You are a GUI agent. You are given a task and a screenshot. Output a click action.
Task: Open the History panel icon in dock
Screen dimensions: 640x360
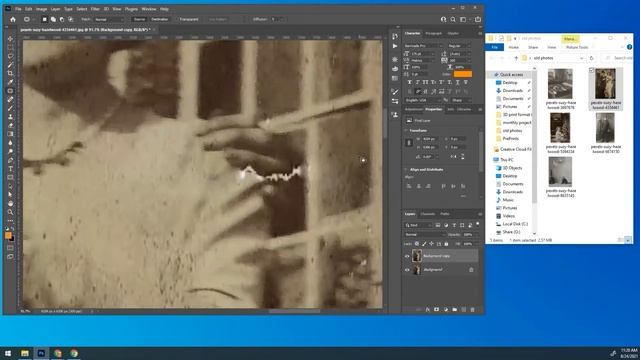[395, 37]
